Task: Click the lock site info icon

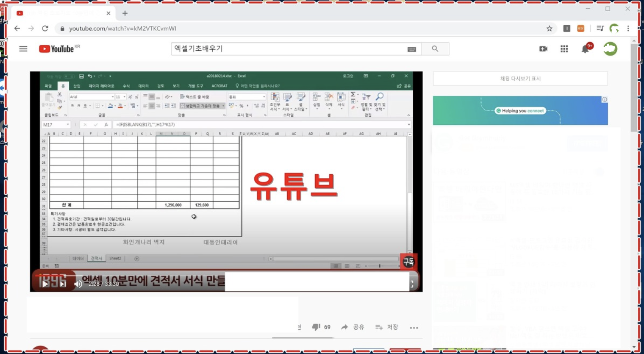Action: [x=62, y=28]
